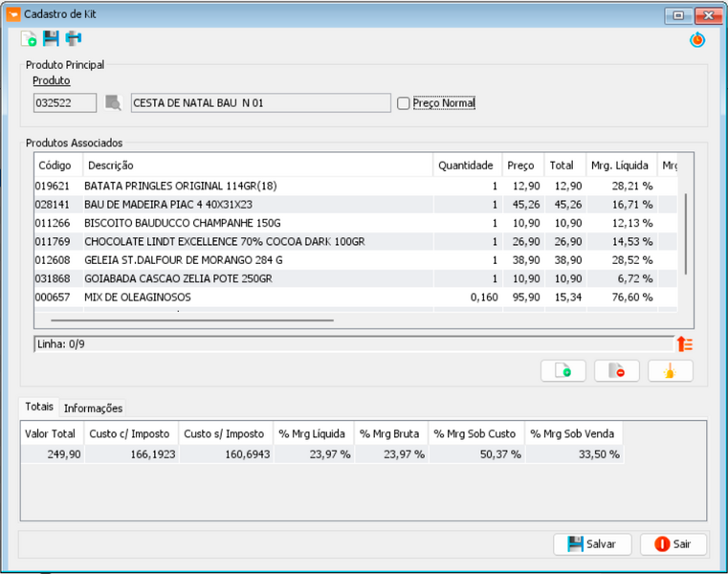Open the product search magnifier icon

coord(113,102)
